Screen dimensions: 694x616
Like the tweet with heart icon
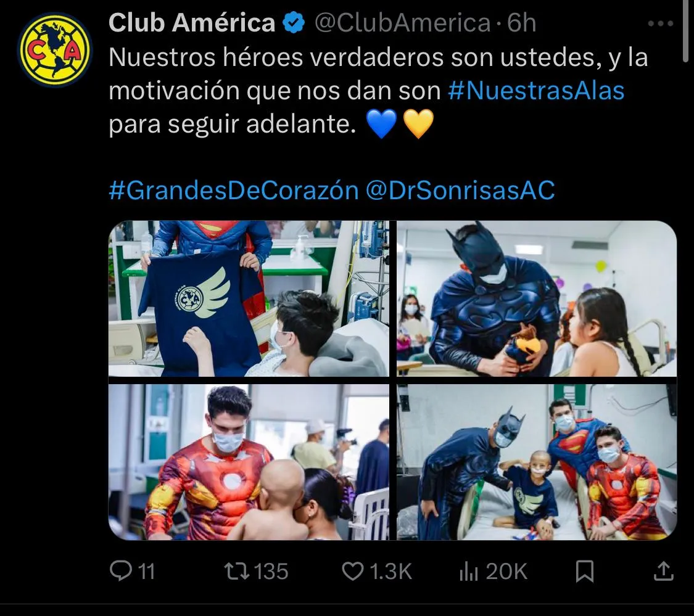click(x=353, y=571)
